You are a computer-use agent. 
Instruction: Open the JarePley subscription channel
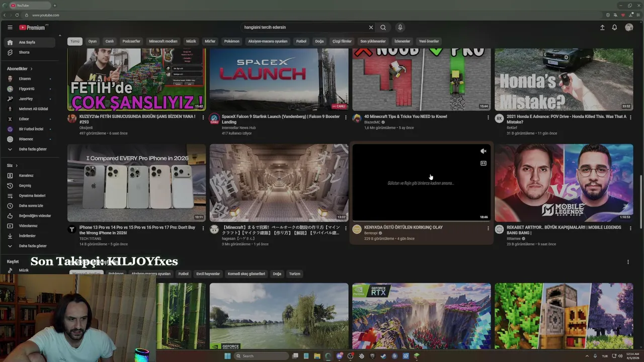coord(30,99)
